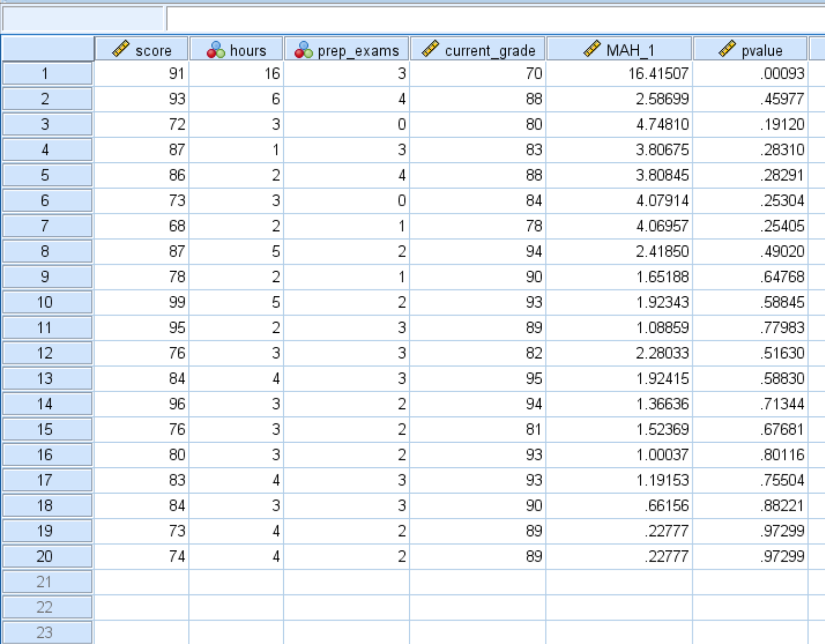Click the nominal icon on prep_exams column
The width and height of the screenshot is (825, 644).
[x=303, y=50]
